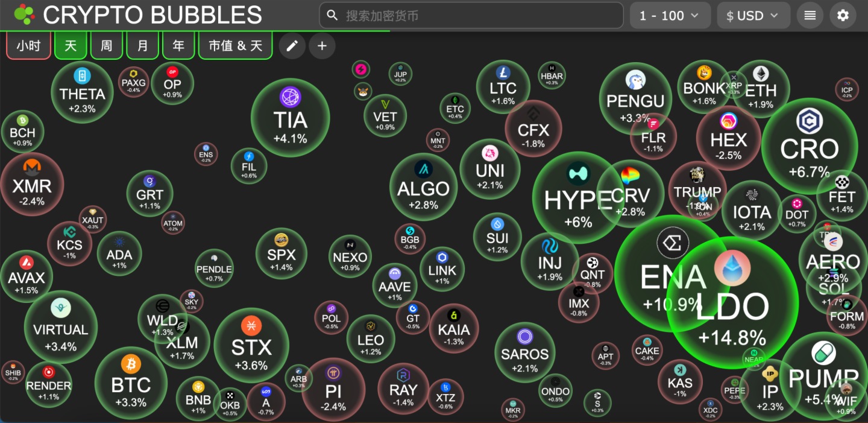Click the pencil edit configuration icon
The height and width of the screenshot is (423, 868).
tap(292, 46)
